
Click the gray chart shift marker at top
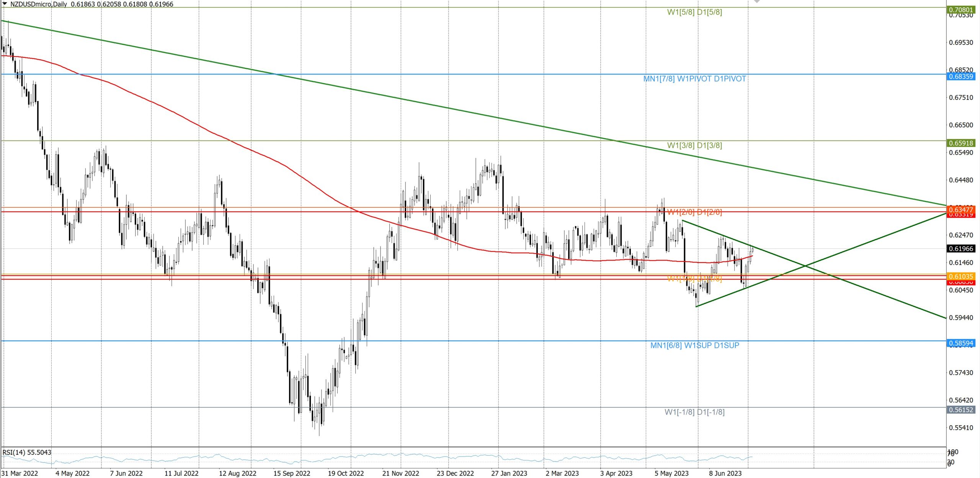pyautogui.click(x=757, y=2)
